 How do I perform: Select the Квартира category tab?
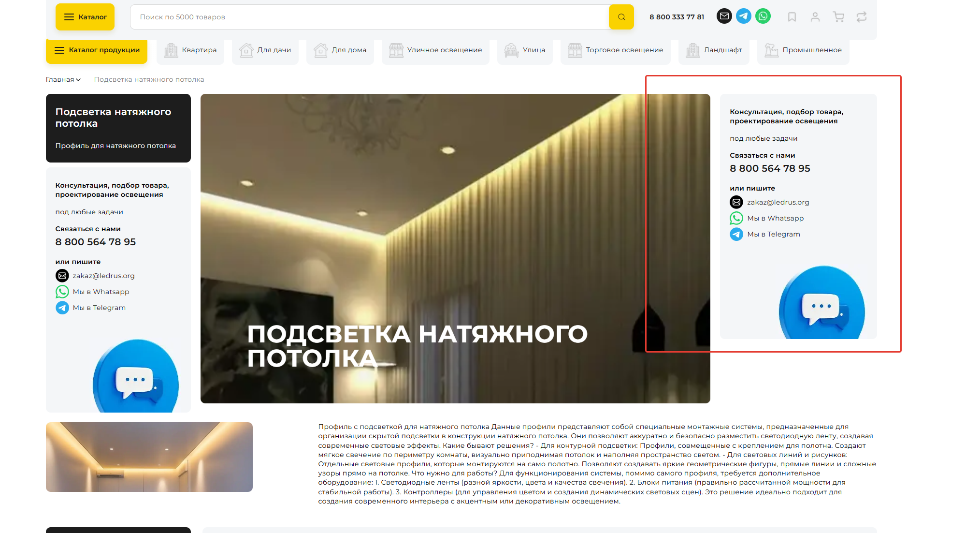pyautogui.click(x=190, y=50)
